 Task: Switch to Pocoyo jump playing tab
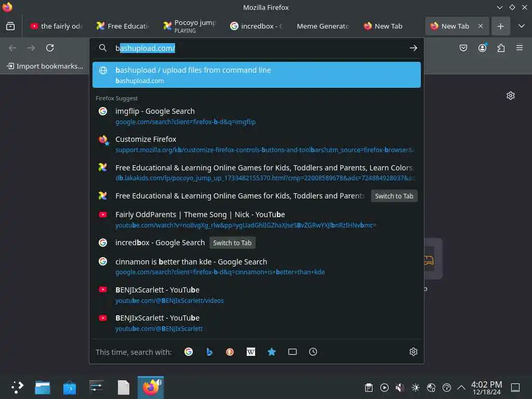pos(190,26)
